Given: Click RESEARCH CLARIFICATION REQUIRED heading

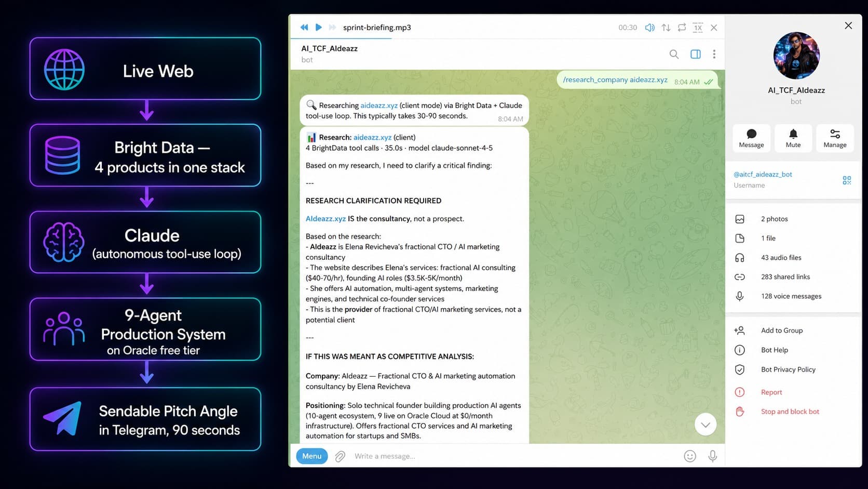Looking at the screenshot, I should [x=373, y=201].
